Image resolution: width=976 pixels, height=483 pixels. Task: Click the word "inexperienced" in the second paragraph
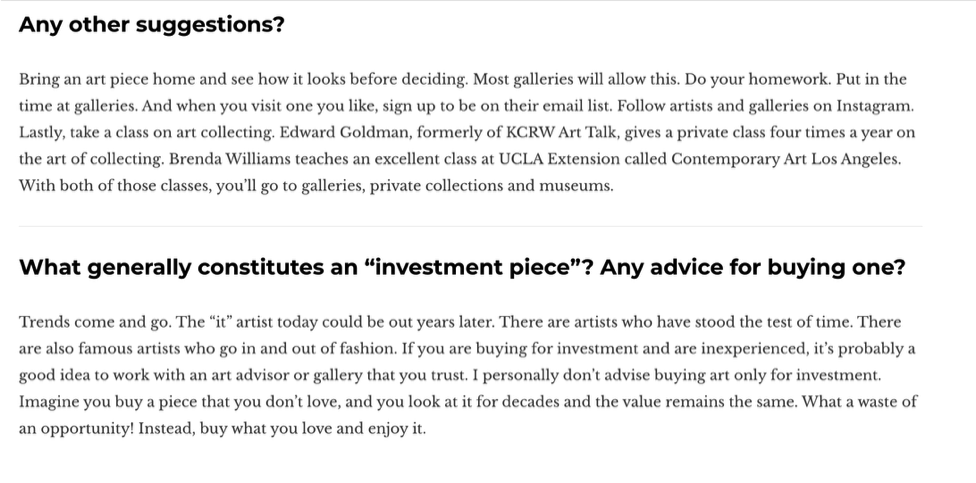[x=754, y=349]
